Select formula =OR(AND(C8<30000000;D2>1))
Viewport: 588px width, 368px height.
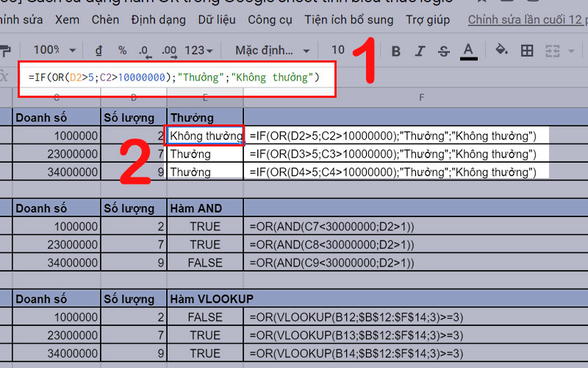332,244
